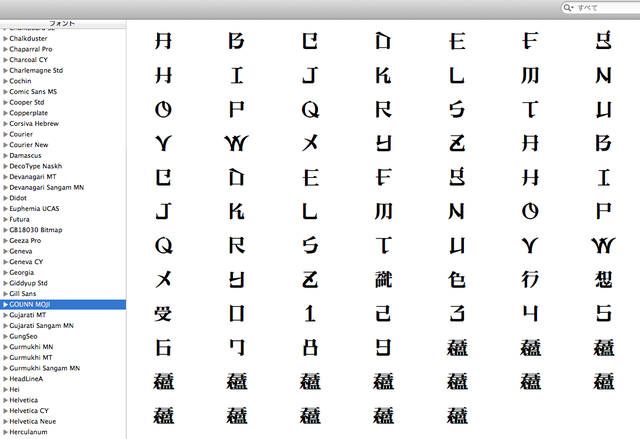Select the Gujarati Sangam MN font
The image size is (640, 439).
(41, 326)
